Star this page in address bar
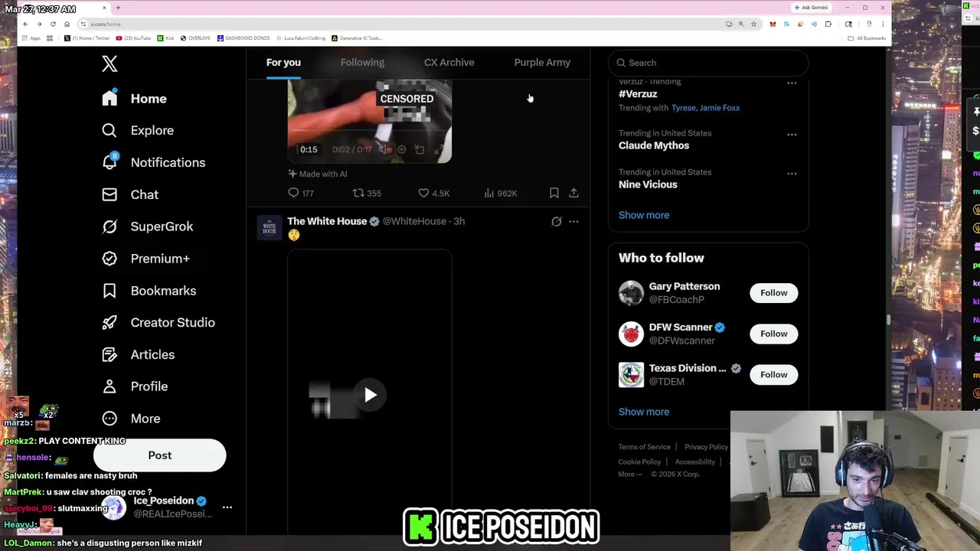The width and height of the screenshot is (980, 551). [753, 24]
